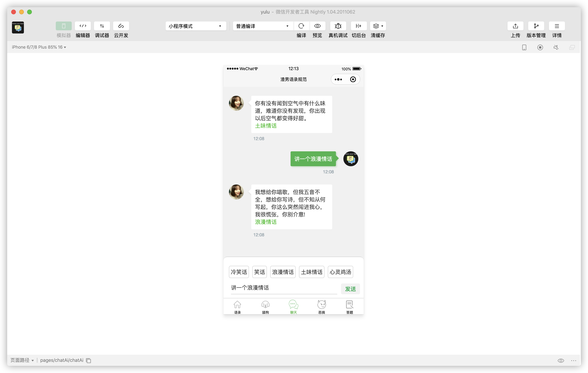The height and width of the screenshot is (373, 588).
Task: Switch to the 答题 tab
Action: pos(349,307)
